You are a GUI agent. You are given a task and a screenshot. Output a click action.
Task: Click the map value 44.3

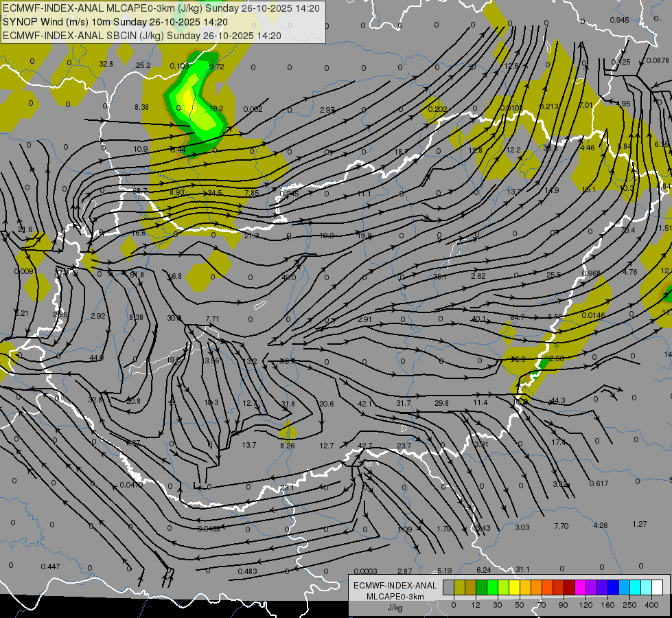tap(558, 400)
